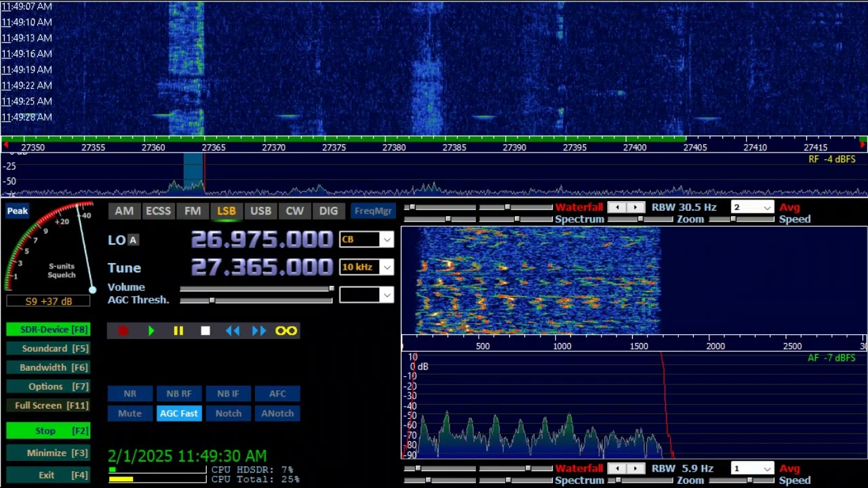Click the LO 'A' selector icon
Screen dimensions: 868x488
coord(133,240)
